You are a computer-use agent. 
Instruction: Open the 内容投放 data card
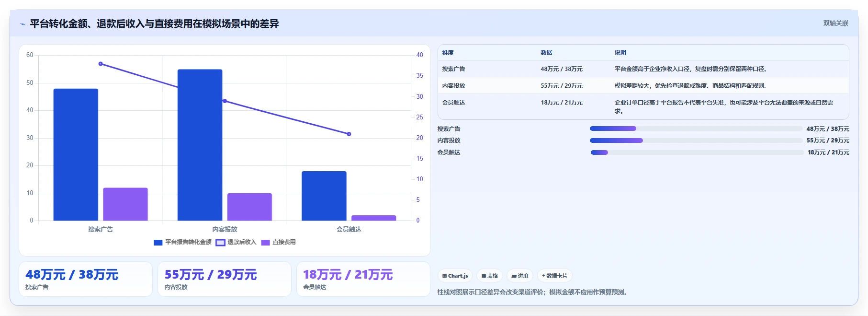point(225,279)
